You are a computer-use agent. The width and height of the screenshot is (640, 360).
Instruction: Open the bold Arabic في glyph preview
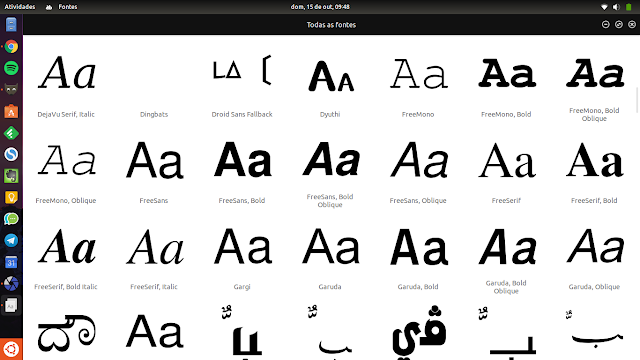[x=419, y=332]
